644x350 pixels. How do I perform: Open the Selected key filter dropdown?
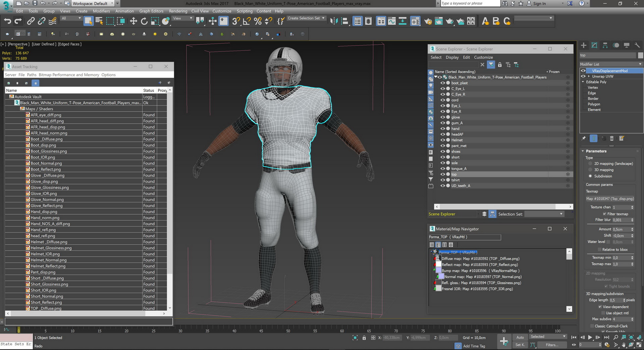click(x=548, y=337)
